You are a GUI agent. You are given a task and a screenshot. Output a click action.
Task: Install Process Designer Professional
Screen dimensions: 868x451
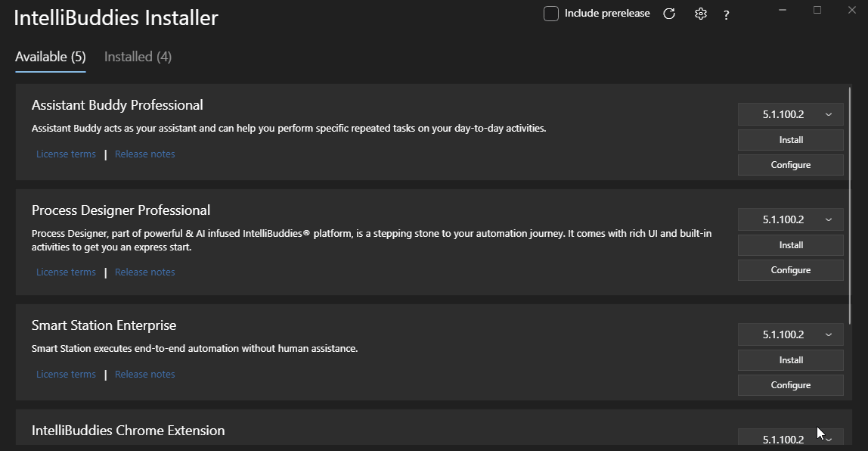point(791,245)
